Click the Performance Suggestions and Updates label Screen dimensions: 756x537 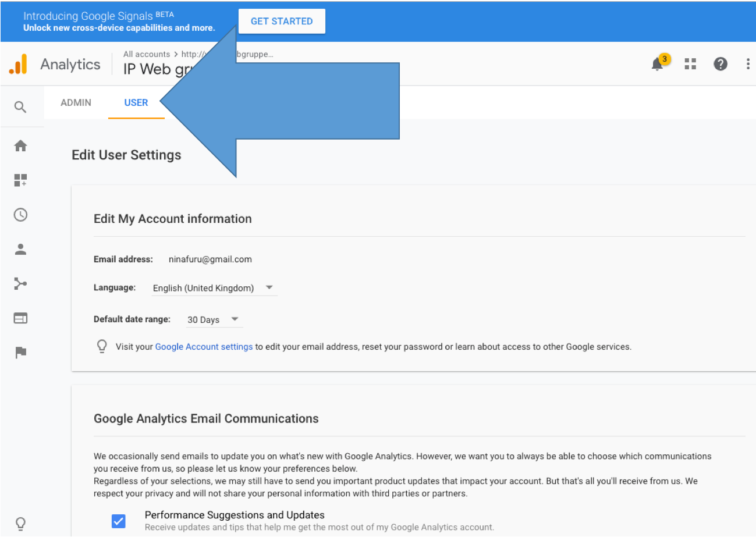click(x=235, y=515)
